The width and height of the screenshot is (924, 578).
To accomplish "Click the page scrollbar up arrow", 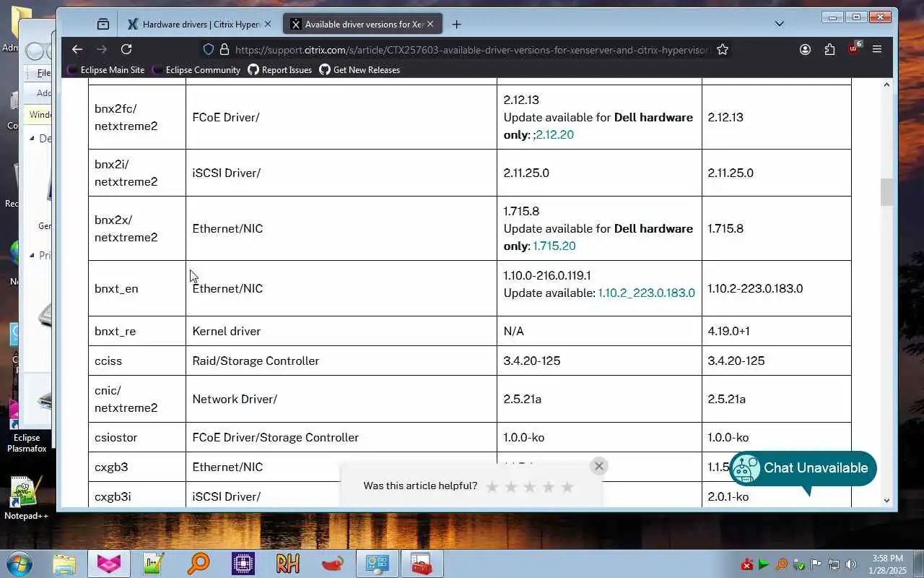I will [x=886, y=85].
